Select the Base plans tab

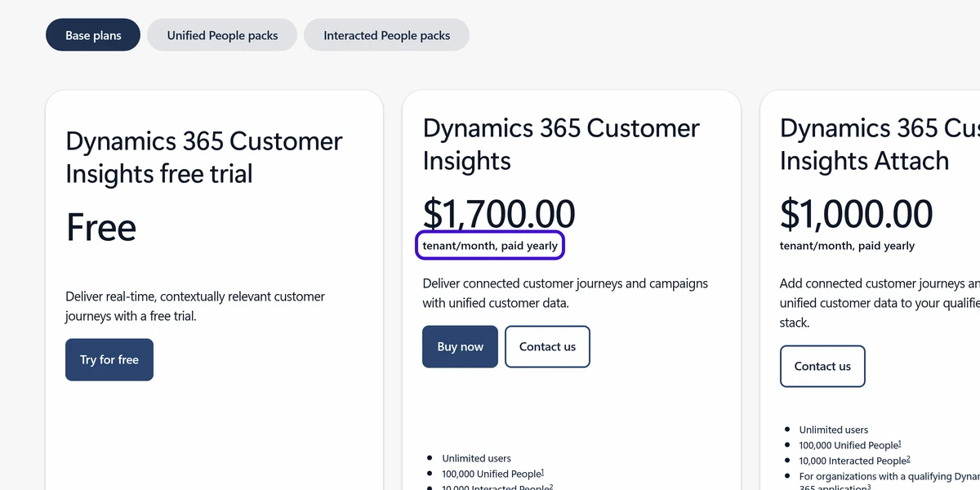93,35
